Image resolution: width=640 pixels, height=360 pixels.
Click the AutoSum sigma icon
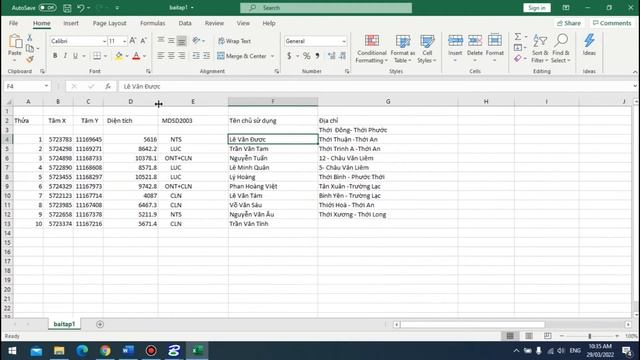[x=518, y=37]
